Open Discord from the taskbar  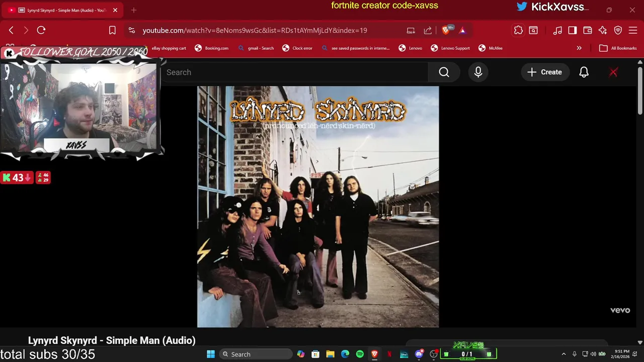pyautogui.click(x=419, y=354)
